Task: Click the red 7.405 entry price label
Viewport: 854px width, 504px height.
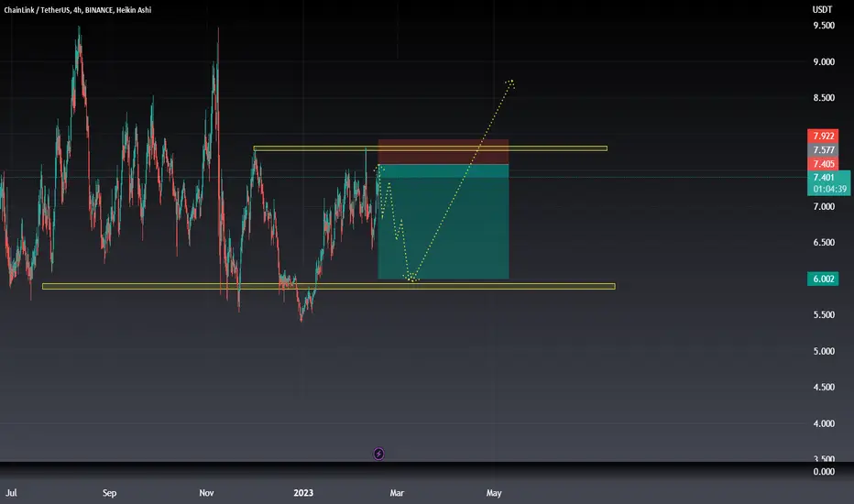Action: pyautogui.click(x=823, y=164)
